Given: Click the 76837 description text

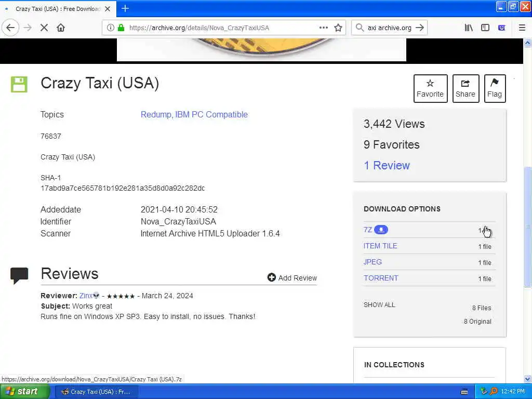Looking at the screenshot, I should tap(51, 137).
